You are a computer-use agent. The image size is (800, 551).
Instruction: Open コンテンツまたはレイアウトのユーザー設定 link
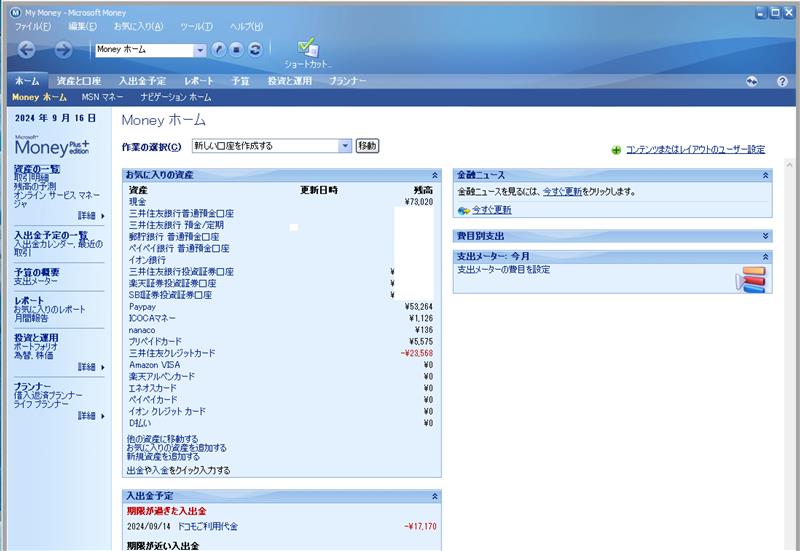pyautogui.click(x=695, y=149)
